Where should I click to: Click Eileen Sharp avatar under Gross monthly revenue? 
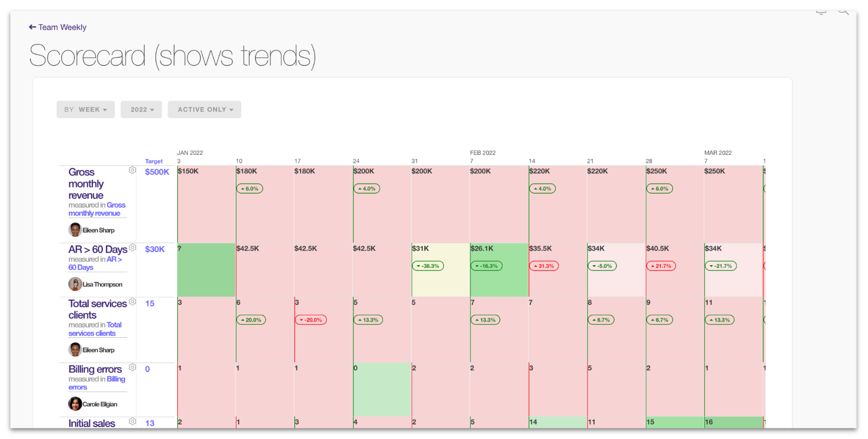tap(75, 230)
